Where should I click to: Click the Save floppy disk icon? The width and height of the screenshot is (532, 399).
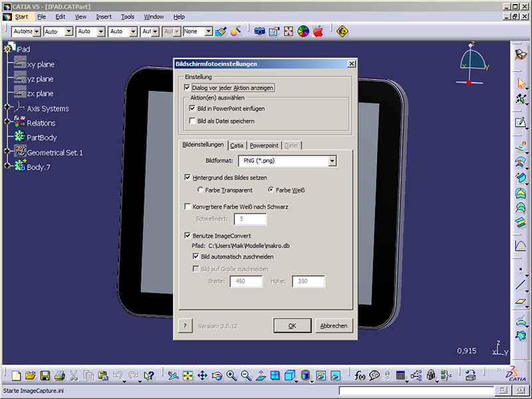click(45, 375)
